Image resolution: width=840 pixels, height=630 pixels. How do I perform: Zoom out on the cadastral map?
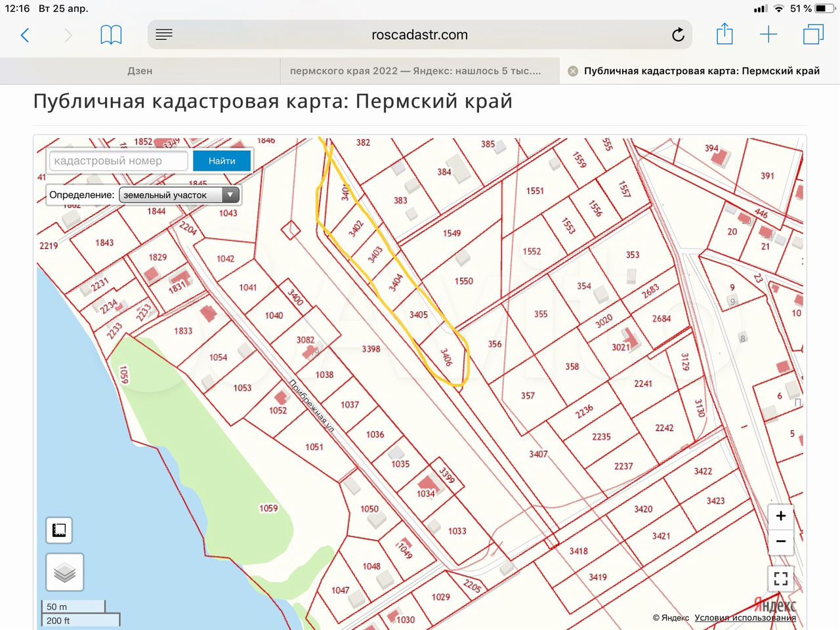pyautogui.click(x=781, y=541)
